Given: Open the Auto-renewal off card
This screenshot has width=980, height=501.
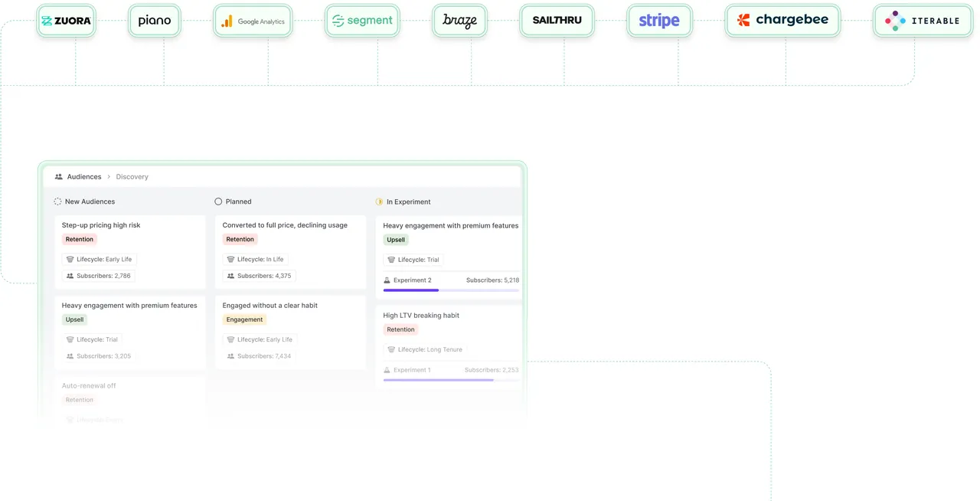Looking at the screenshot, I should 130,400.
